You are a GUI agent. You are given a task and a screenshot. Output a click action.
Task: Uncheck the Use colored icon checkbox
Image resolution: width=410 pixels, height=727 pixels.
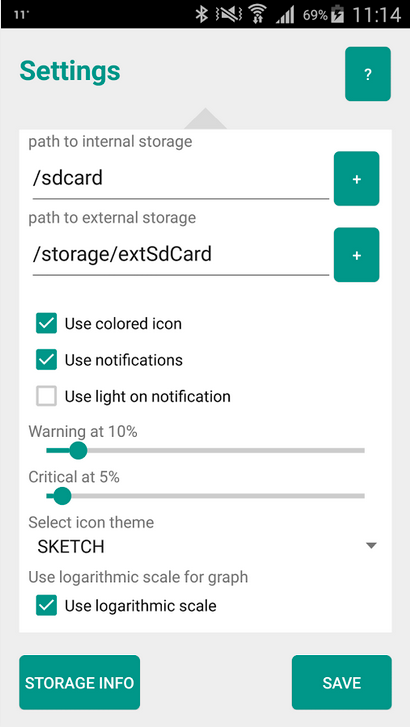coord(46,324)
